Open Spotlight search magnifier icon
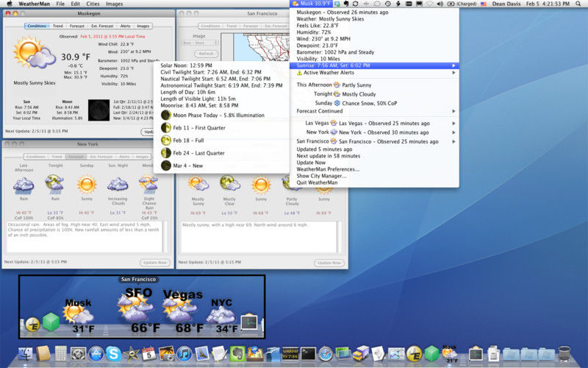The height and width of the screenshot is (368, 588). click(578, 4)
